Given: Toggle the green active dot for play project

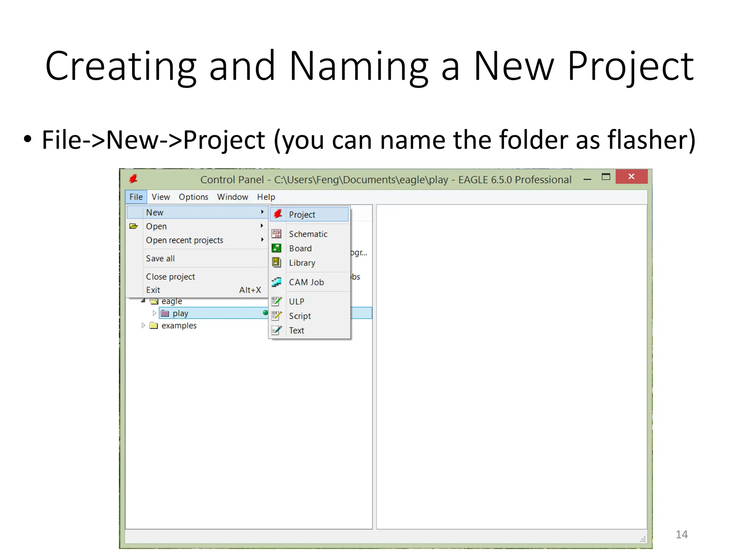Looking at the screenshot, I should (265, 312).
